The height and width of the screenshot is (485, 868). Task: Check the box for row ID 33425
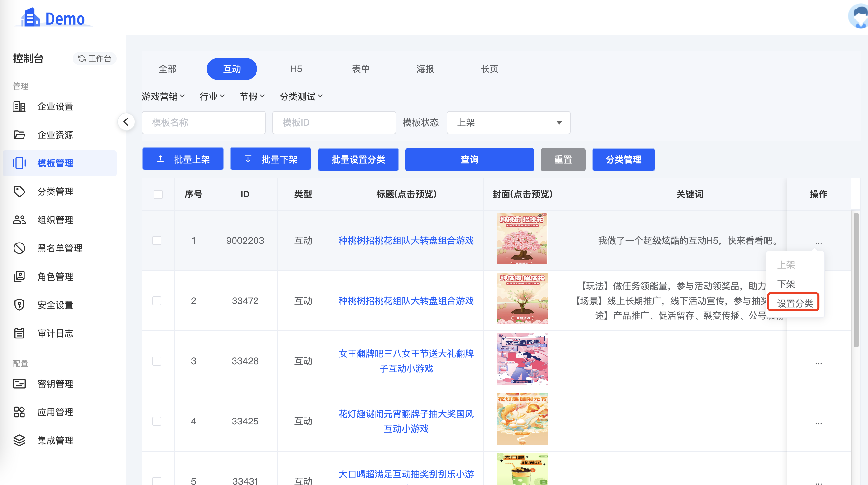click(x=157, y=421)
